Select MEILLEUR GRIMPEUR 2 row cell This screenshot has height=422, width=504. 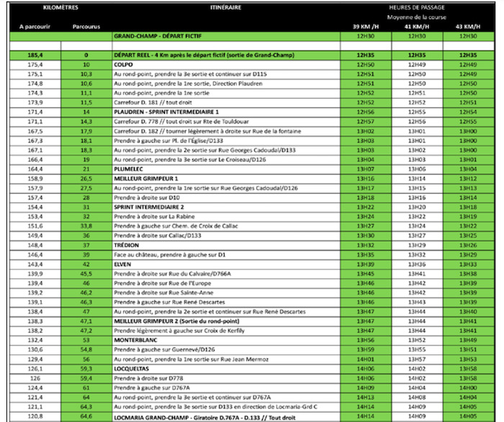(x=226, y=321)
